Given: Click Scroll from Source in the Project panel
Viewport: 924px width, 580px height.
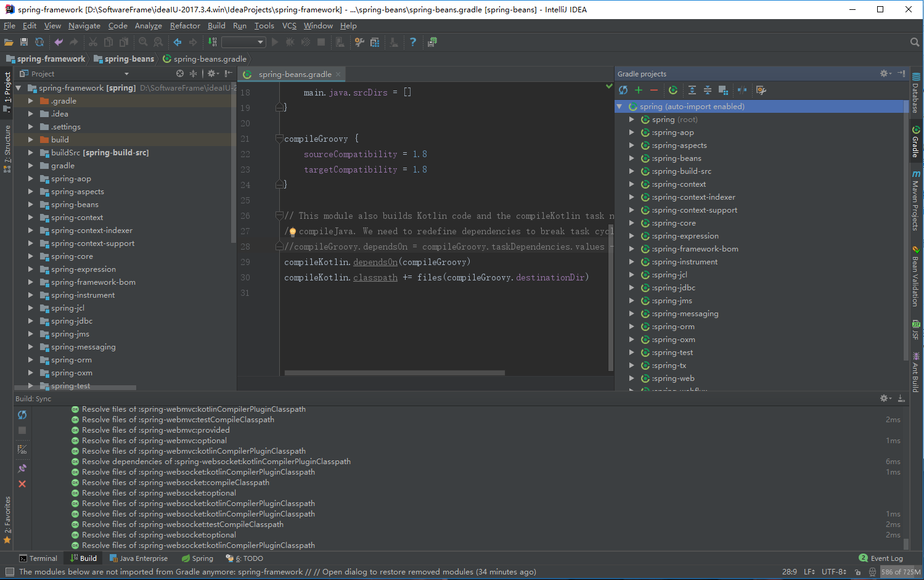Looking at the screenshot, I should pyautogui.click(x=180, y=73).
